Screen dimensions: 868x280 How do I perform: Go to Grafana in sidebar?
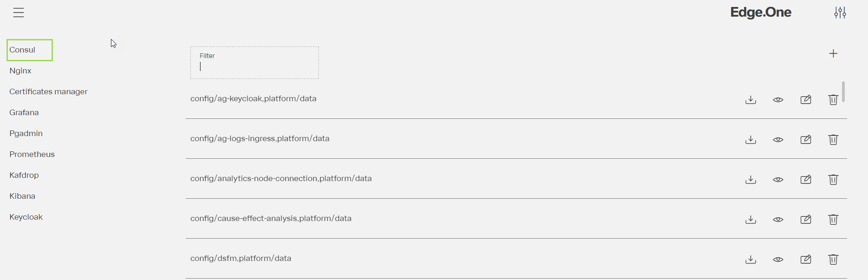[x=24, y=113]
